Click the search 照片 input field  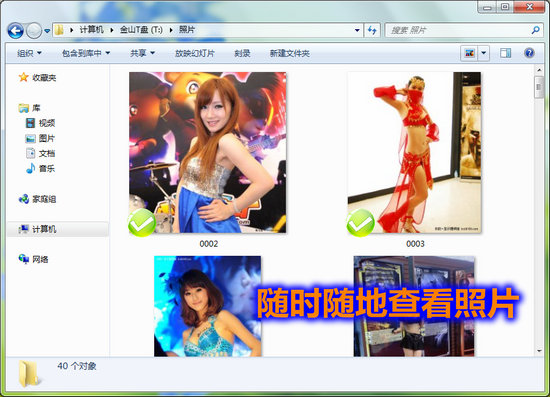pos(458,31)
